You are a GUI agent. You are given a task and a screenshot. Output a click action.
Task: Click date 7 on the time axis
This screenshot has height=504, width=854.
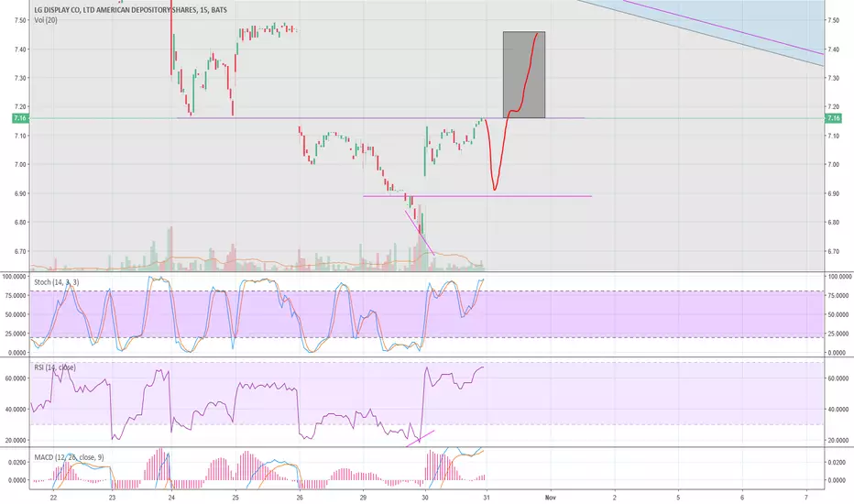(x=806, y=498)
